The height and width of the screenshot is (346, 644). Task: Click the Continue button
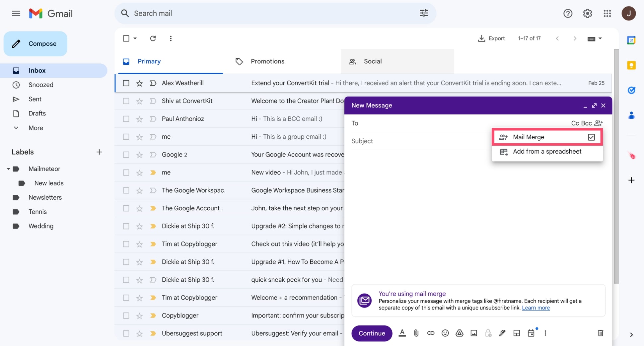[372, 333]
